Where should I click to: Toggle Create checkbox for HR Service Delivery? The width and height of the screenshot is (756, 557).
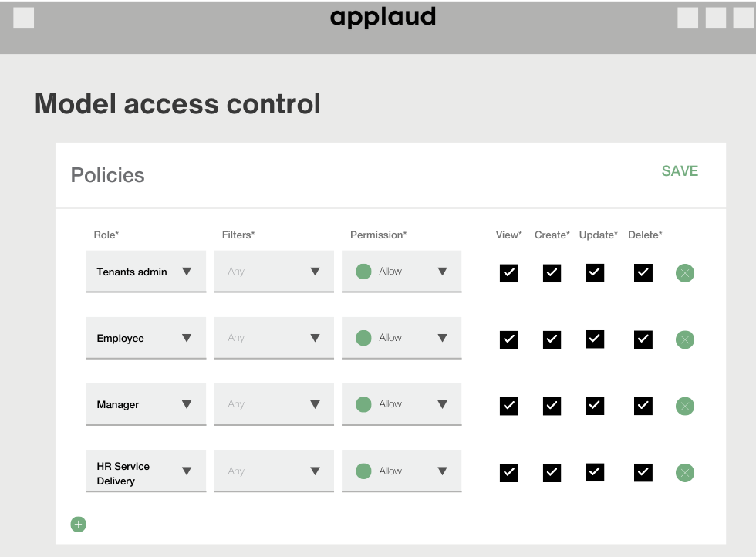click(x=552, y=473)
